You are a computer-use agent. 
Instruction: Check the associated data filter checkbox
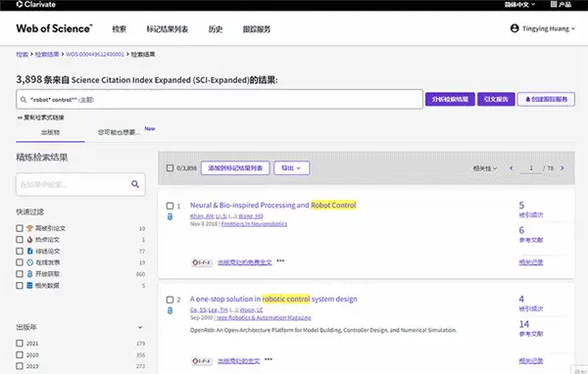pos(20,286)
